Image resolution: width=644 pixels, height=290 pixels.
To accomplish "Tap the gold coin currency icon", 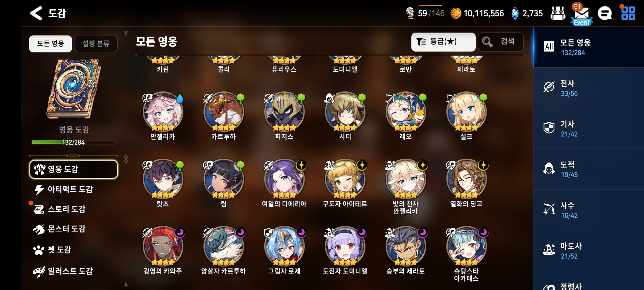I will click(x=455, y=13).
